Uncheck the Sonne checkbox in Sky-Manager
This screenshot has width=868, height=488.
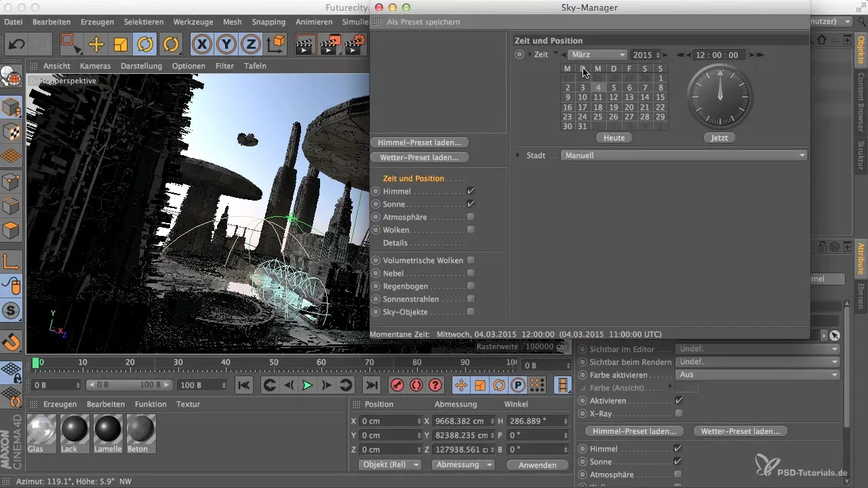[471, 204]
